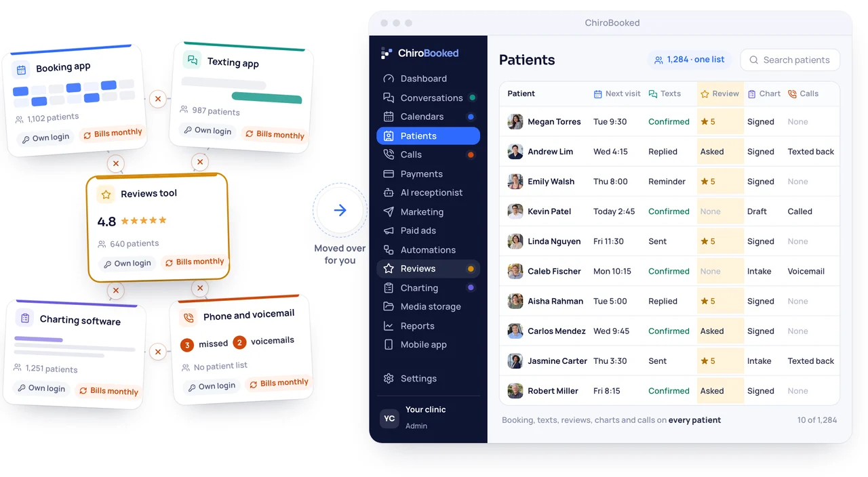Click the 1,284 one list badge
The height and width of the screenshot is (477, 868).
point(689,60)
